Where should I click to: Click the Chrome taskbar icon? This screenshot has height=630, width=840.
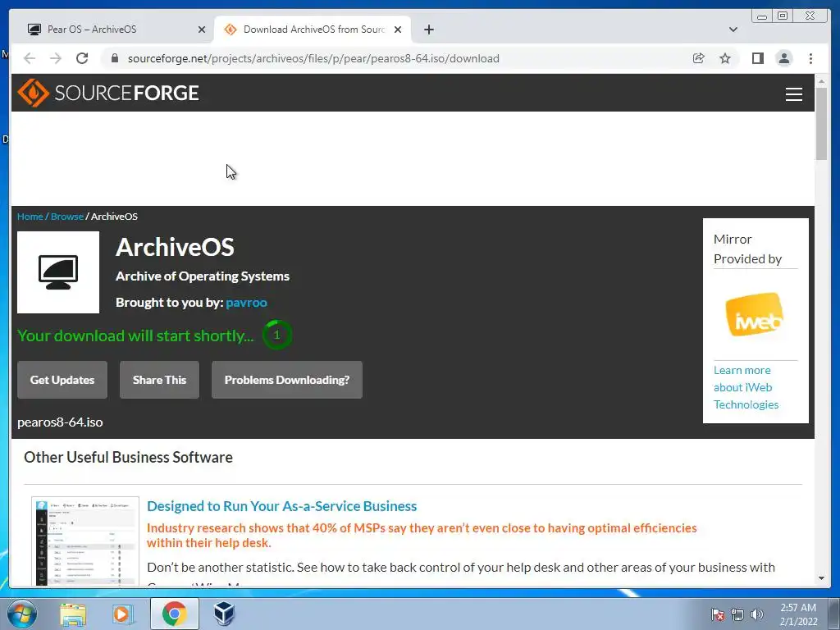tap(174, 614)
